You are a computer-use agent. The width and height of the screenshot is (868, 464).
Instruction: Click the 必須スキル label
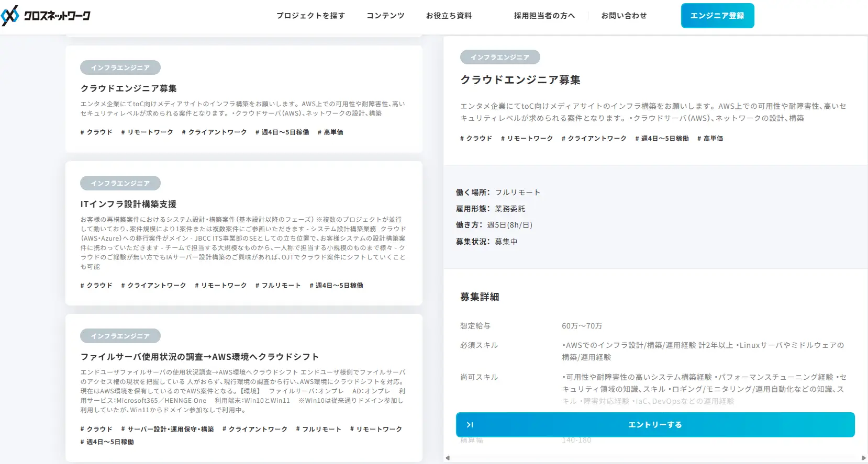(x=479, y=345)
